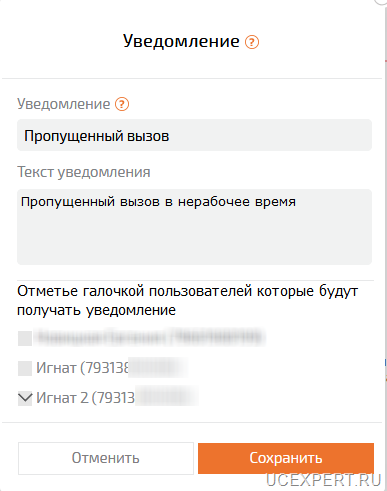Viewport: 387px width, 491px height.
Task: Open the help icon beside the dialog title
Action: [x=252, y=42]
